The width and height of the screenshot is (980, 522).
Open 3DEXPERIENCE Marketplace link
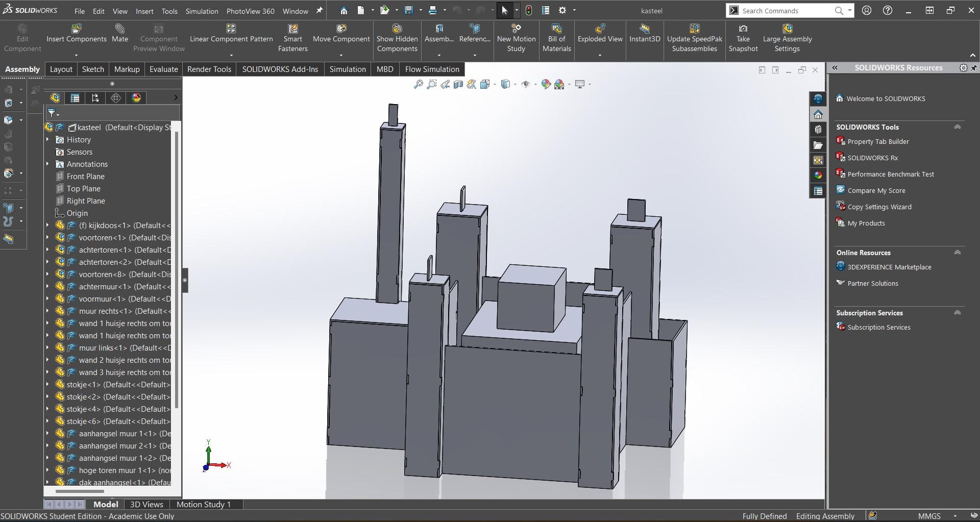click(889, 267)
